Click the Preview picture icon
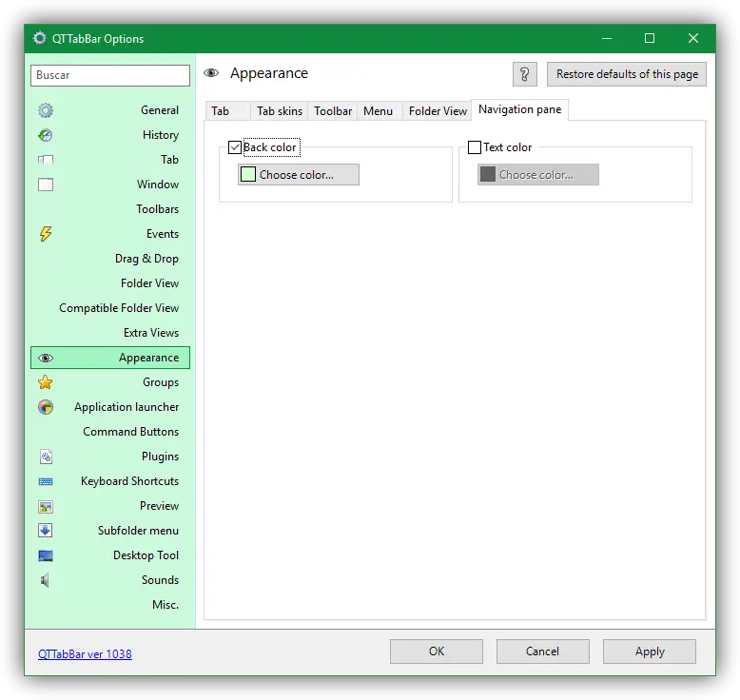Screen dimensions: 740x700 (x=46, y=507)
